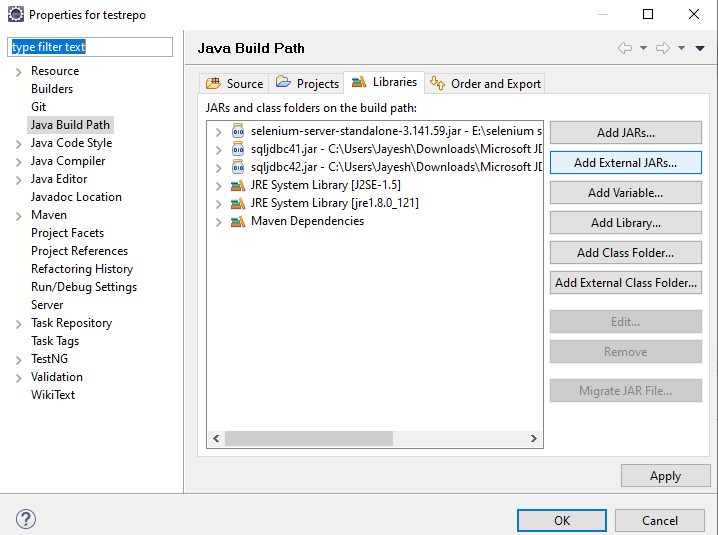This screenshot has width=718, height=535.
Task: Expand the Resource tree node
Action: click(18, 72)
